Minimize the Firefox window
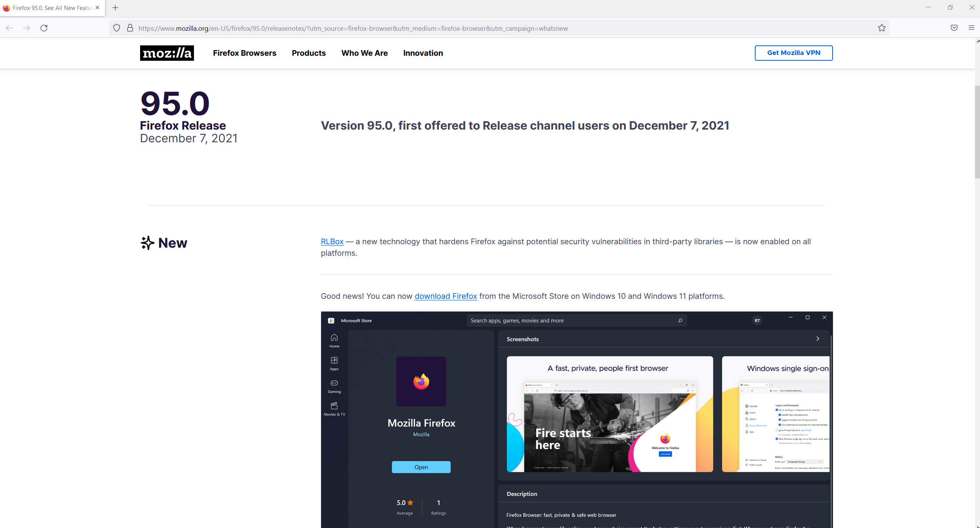This screenshot has height=528, width=980. (928, 7)
